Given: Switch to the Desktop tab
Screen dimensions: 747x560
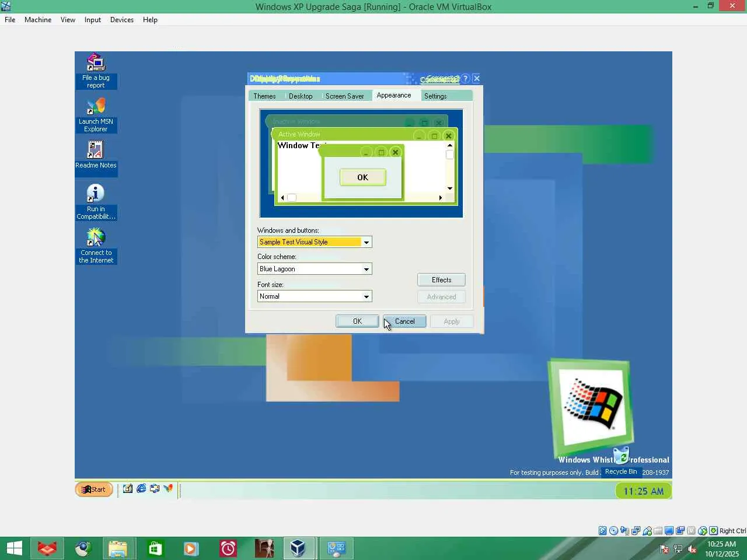Looking at the screenshot, I should (301, 96).
